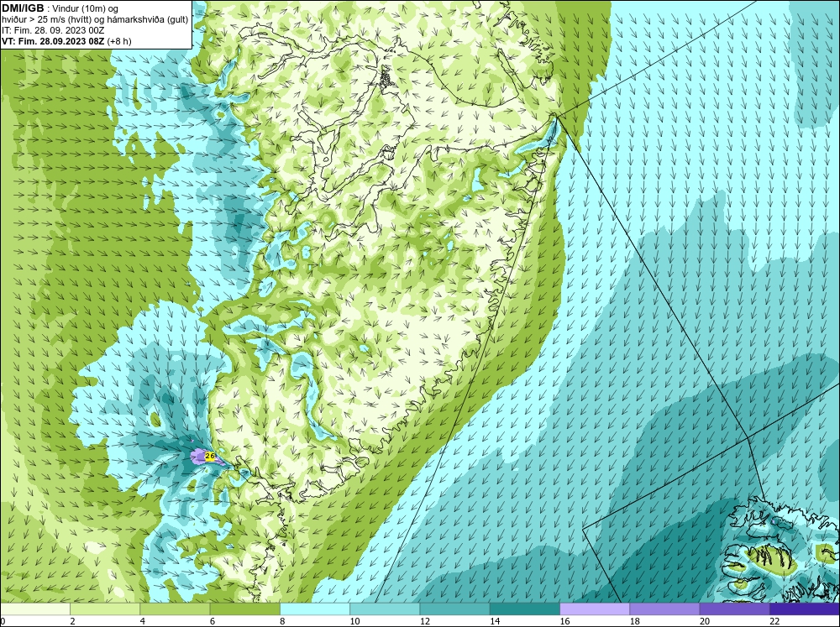This screenshot has height=627, width=840.
Task: Click the legend swatch above 22 m/s
Action: 805,609
